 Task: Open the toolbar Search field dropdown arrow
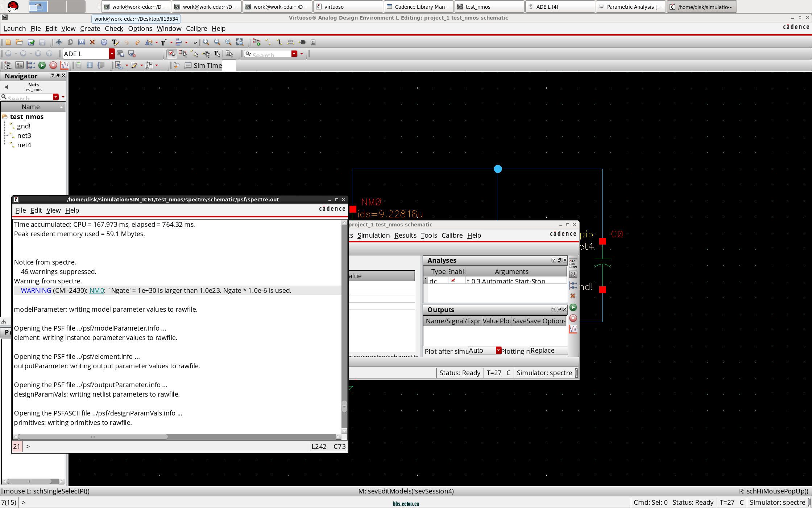click(x=294, y=54)
